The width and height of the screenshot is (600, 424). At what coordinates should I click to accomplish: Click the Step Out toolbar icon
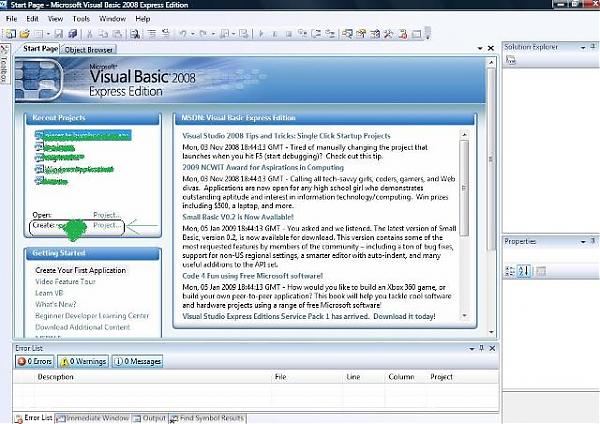330,34
